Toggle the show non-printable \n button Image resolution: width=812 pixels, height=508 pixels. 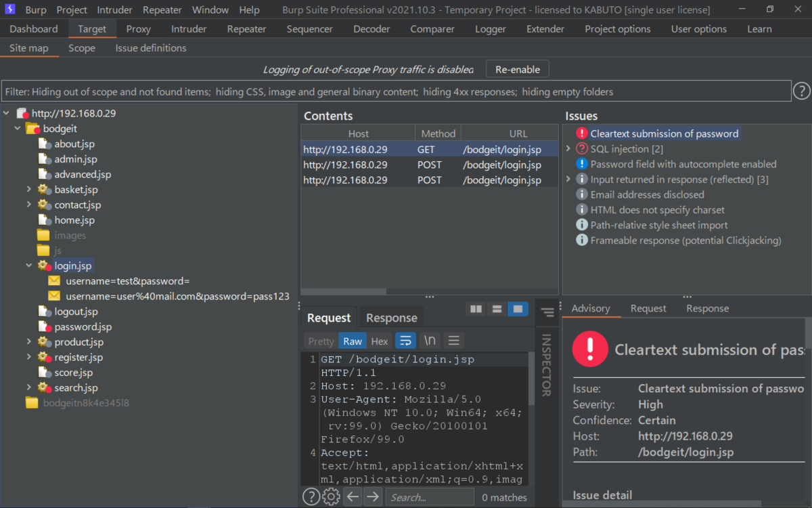(430, 341)
